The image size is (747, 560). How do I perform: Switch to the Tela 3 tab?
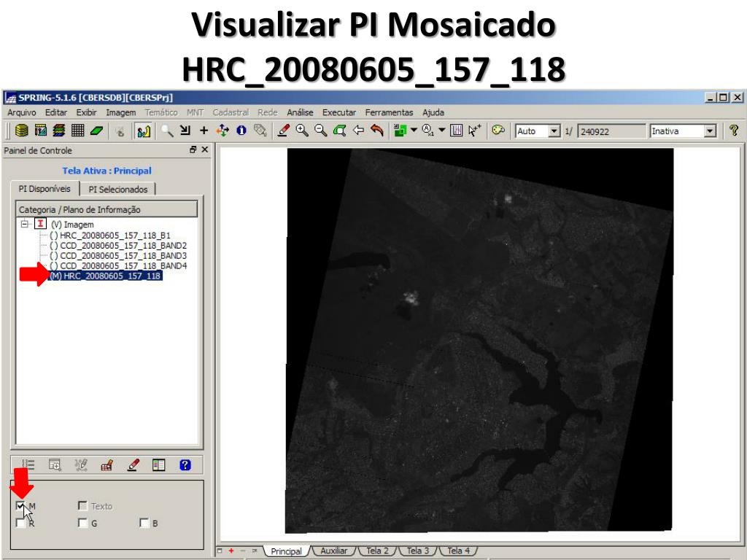tap(418, 551)
